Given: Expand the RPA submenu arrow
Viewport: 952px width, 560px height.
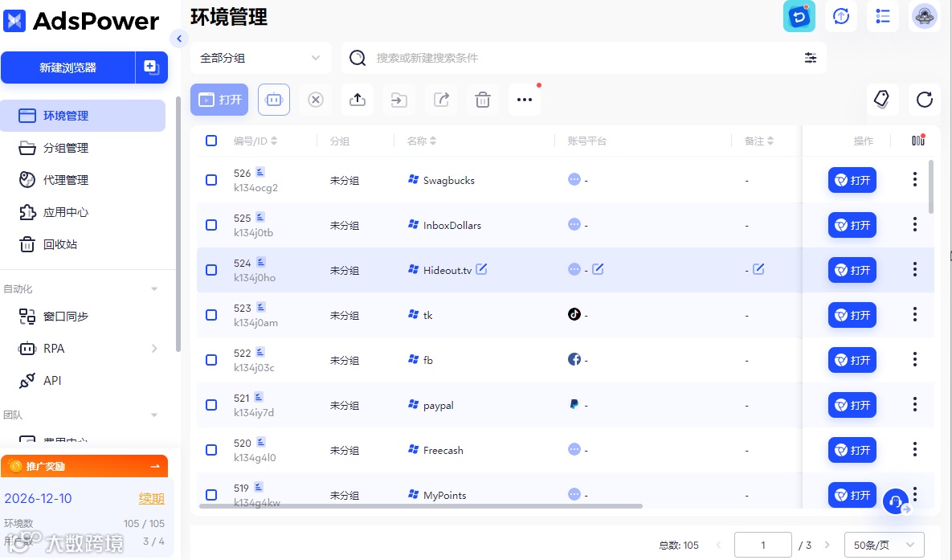Looking at the screenshot, I should (154, 349).
